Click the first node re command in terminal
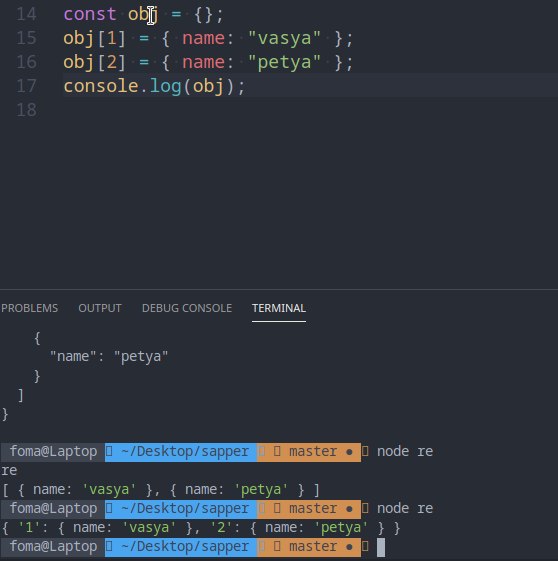The image size is (558, 561). (x=405, y=452)
